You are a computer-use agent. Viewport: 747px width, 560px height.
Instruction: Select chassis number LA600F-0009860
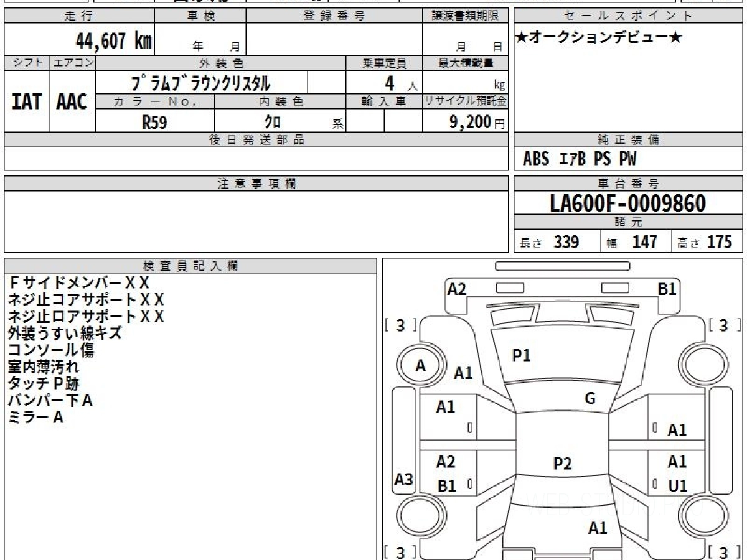tap(628, 203)
